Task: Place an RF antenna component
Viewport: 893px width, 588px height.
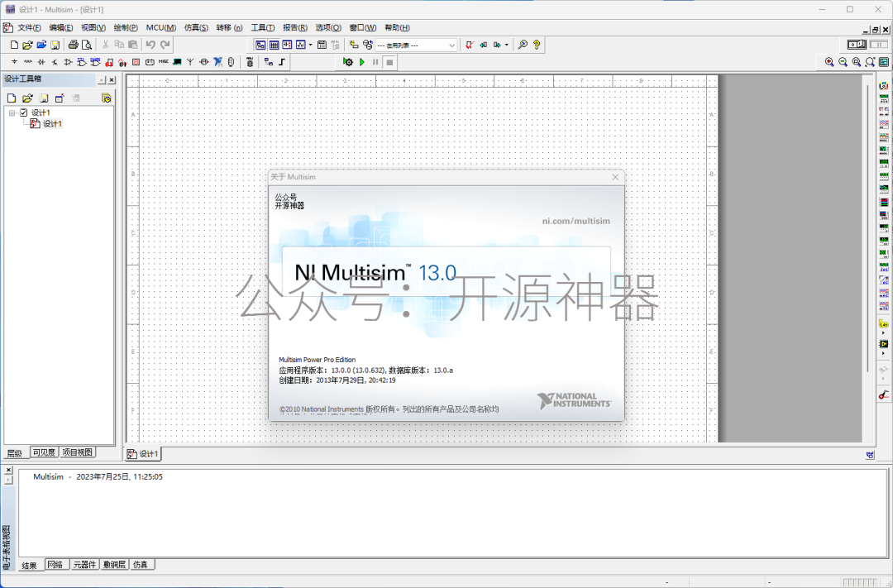Action: (190, 61)
